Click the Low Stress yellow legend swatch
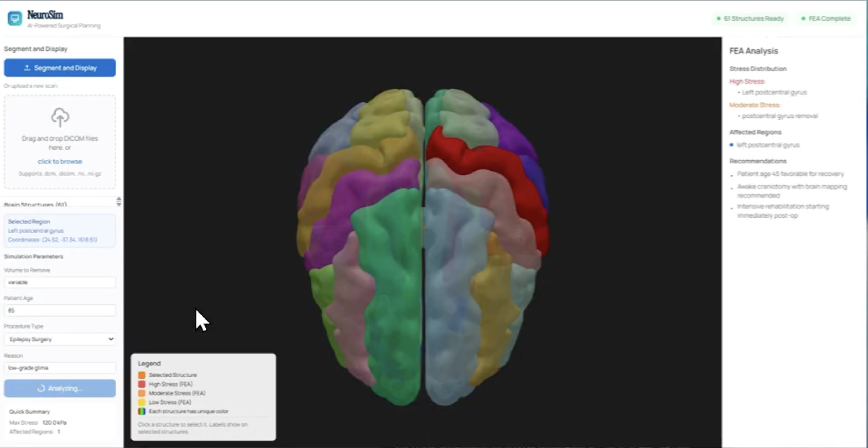This screenshot has height=448, width=868. pos(142,402)
